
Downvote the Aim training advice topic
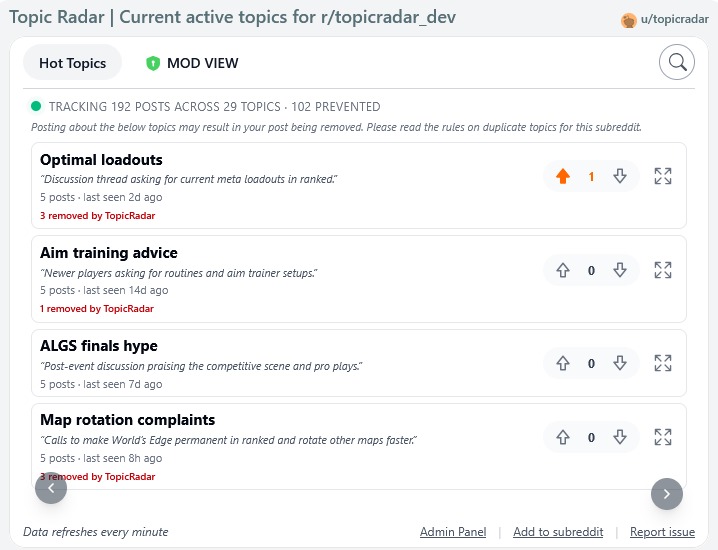click(x=620, y=270)
